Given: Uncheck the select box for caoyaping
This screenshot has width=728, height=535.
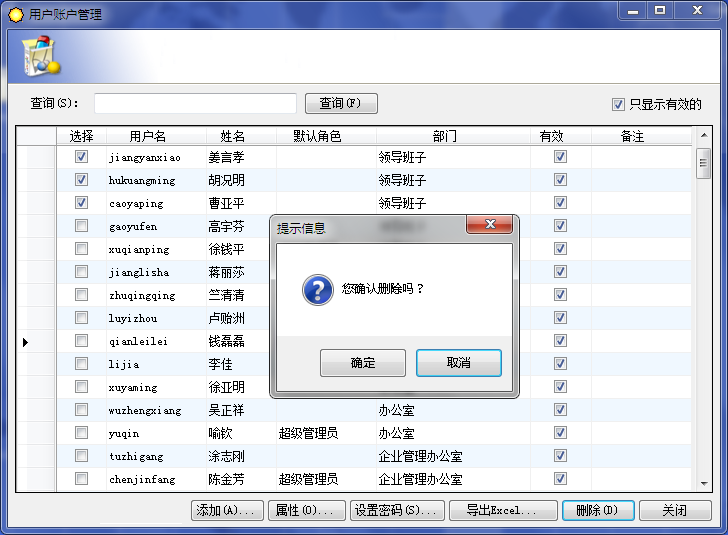Looking at the screenshot, I should tap(81, 202).
